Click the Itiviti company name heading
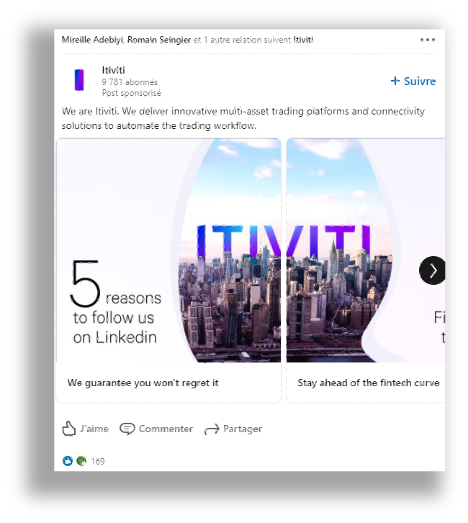Screen dimensions: 468x523 point(113,70)
